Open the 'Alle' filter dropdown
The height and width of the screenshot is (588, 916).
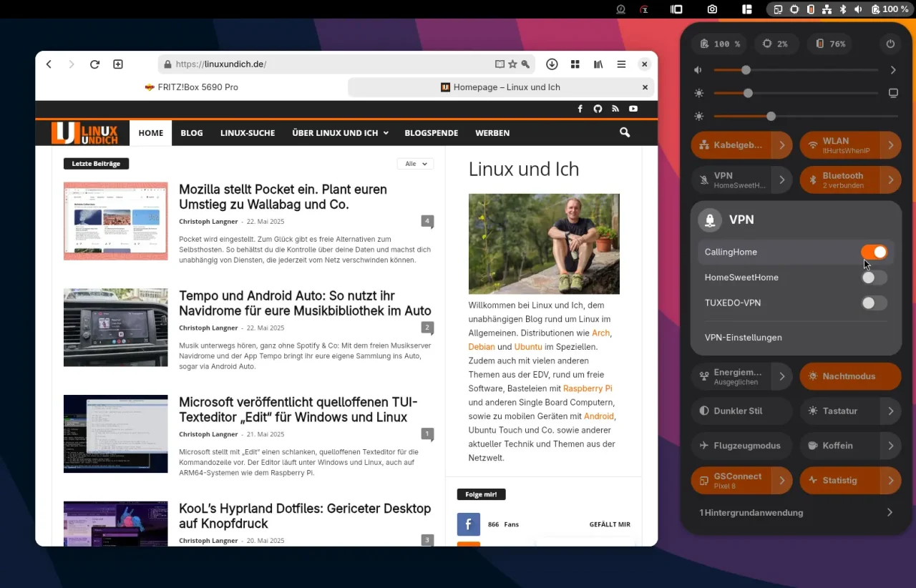click(x=415, y=164)
